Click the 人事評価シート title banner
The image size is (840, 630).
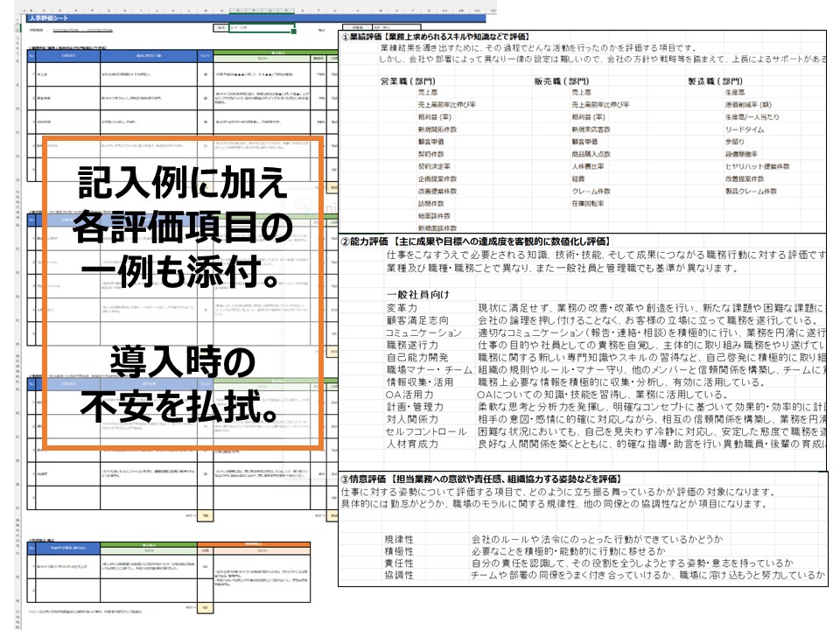point(256,18)
